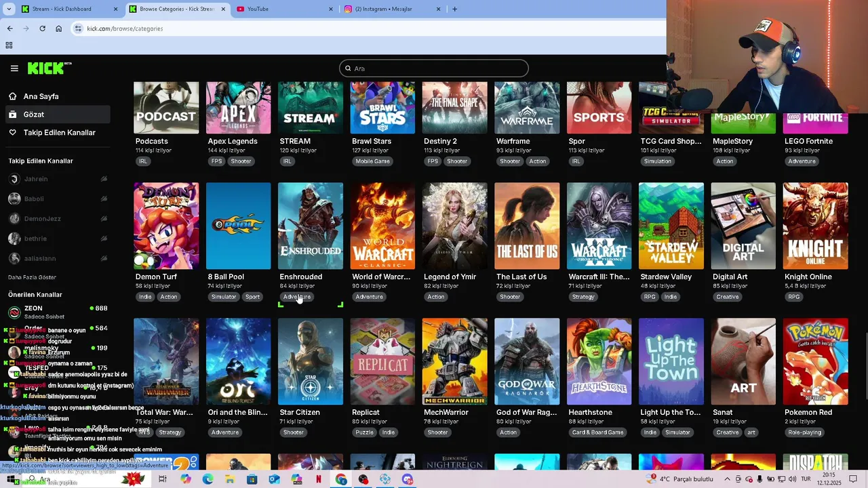Reload the page with the refresh icon
The width and height of the screenshot is (868, 488).
pyautogui.click(x=42, y=28)
